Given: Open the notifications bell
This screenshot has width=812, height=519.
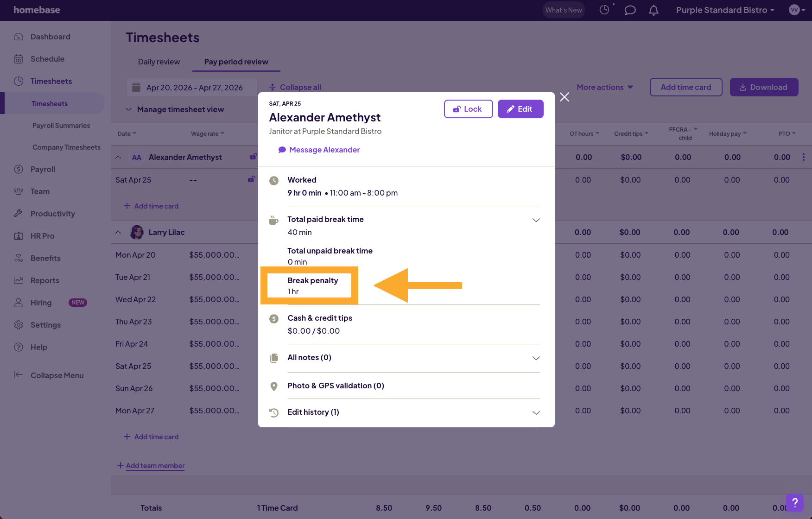Looking at the screenshot, I should coord(653,10).
